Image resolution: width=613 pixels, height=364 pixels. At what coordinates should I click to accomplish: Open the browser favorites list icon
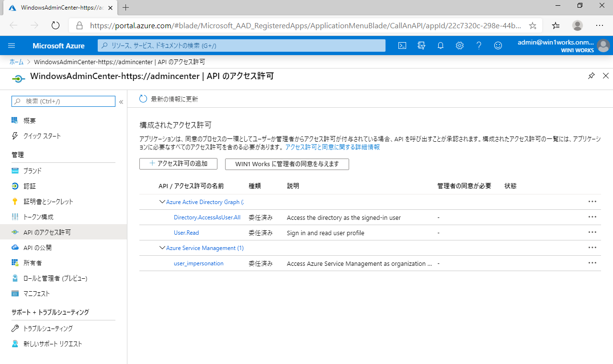[x=556, y=25]
